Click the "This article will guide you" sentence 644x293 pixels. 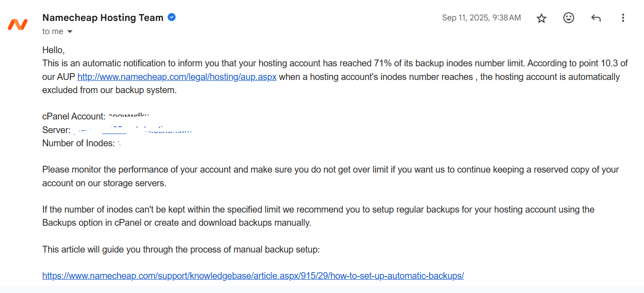click(x=181, y=249)
